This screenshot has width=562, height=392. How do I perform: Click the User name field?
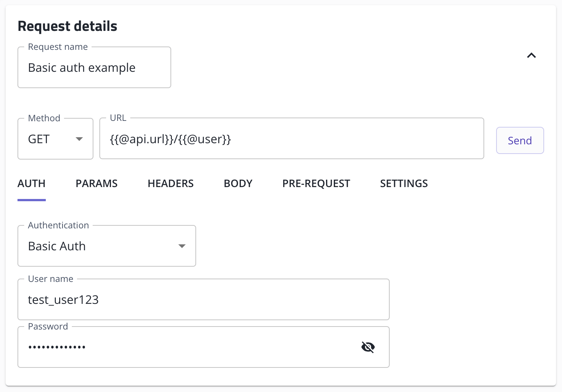tap(203, 299)
